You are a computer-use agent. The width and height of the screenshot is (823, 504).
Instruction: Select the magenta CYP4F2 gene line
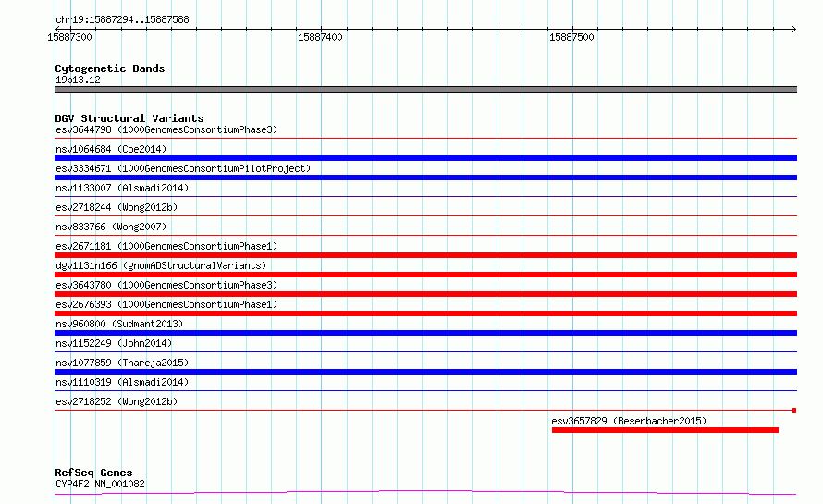(425, 493)
